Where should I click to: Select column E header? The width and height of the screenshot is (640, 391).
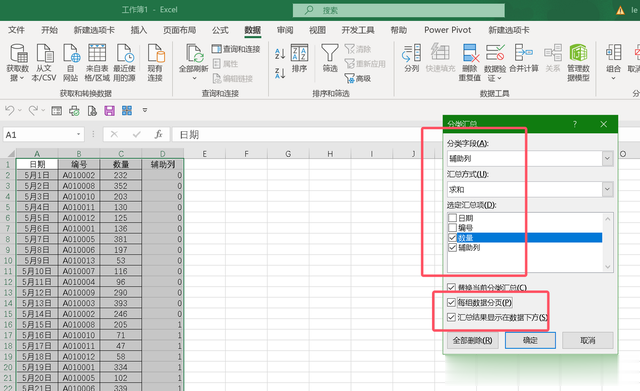click(204, 154)
